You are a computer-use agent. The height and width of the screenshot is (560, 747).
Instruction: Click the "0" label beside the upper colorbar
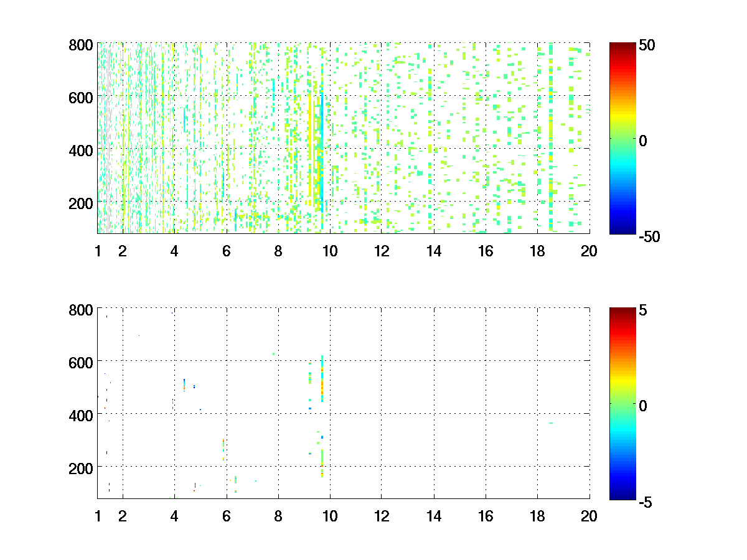click(x=644, y=141)
